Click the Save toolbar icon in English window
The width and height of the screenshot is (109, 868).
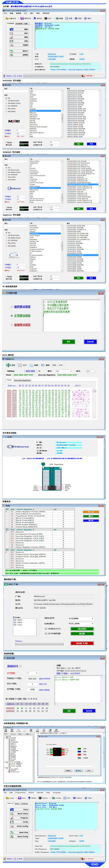coord(22,798)
